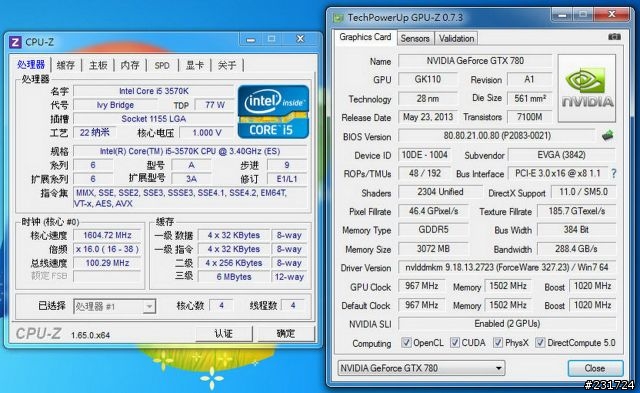Open the 主板 tab in CPU-Z

[x=98, y=65]
